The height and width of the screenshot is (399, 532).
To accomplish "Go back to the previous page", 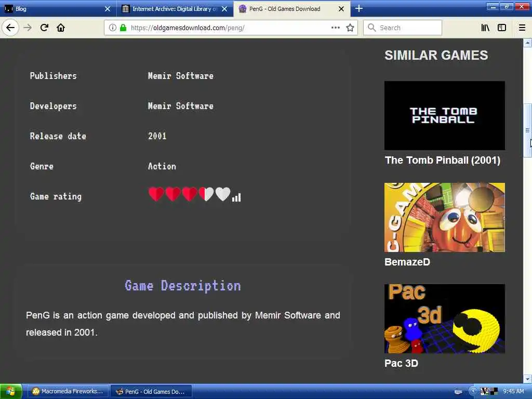I will point(10,28).
